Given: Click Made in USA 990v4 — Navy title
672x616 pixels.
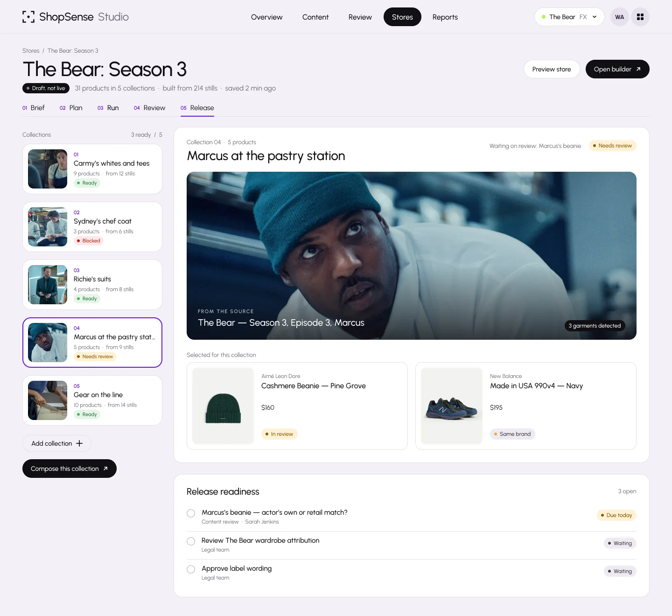Looking at the screenshot, I should [x=536, y=386].
